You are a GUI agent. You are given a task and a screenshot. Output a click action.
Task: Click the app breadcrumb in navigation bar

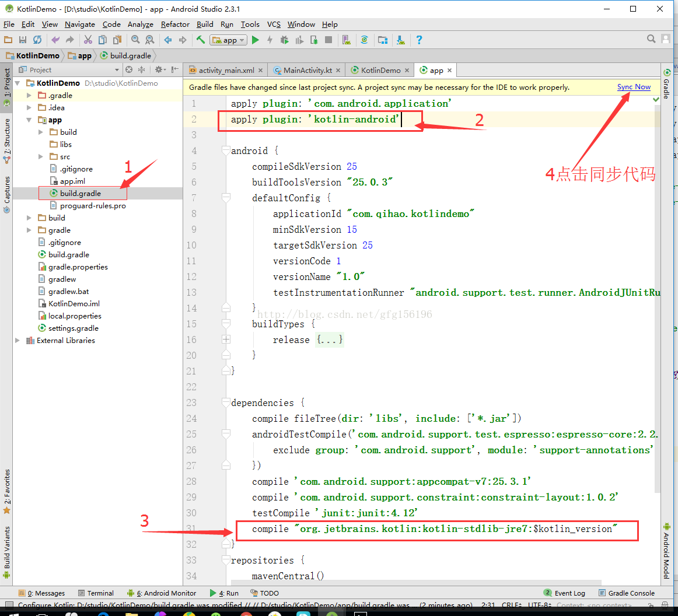coord(80,56)
